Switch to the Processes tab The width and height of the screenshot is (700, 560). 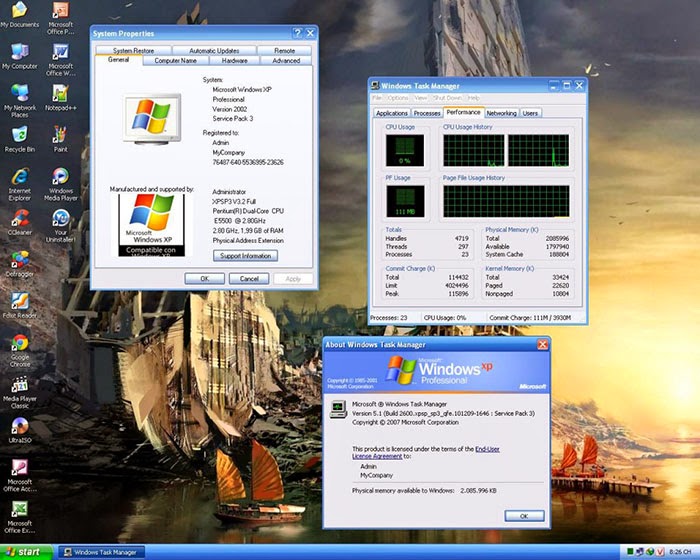click(427, 113)
